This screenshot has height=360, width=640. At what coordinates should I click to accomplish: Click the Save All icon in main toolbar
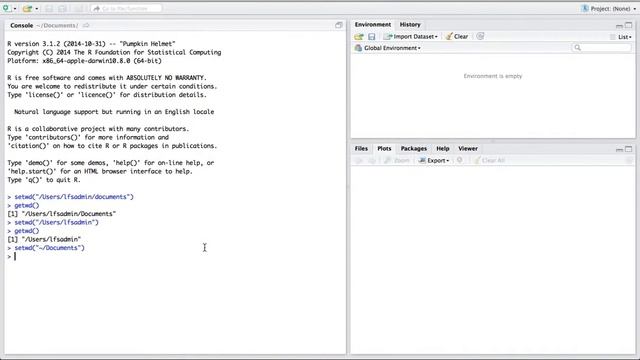[62, 9]
